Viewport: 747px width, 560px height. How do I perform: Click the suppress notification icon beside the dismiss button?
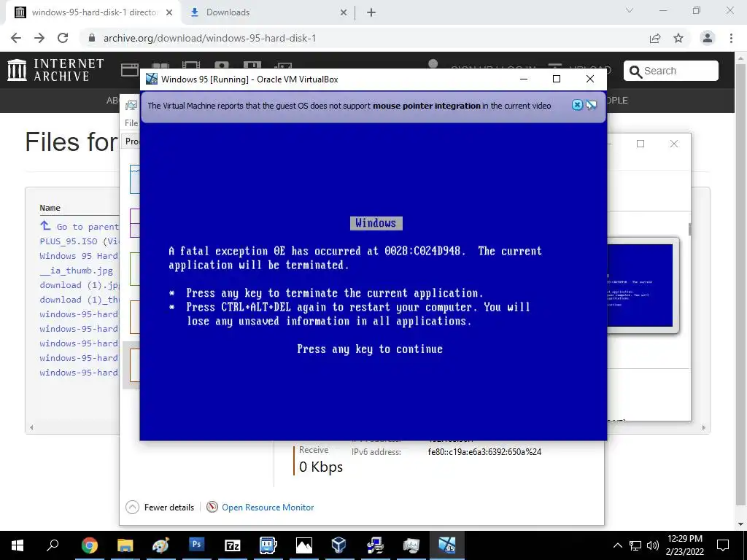[x=591, y=105]
